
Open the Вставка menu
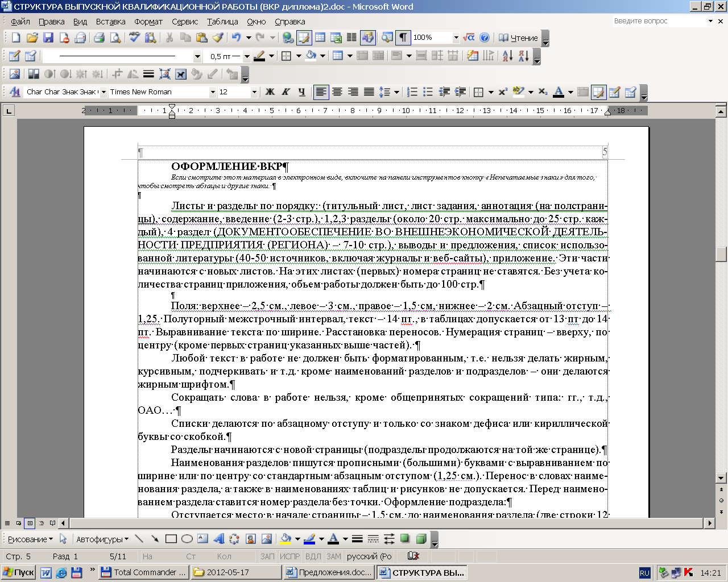[110, 22]
